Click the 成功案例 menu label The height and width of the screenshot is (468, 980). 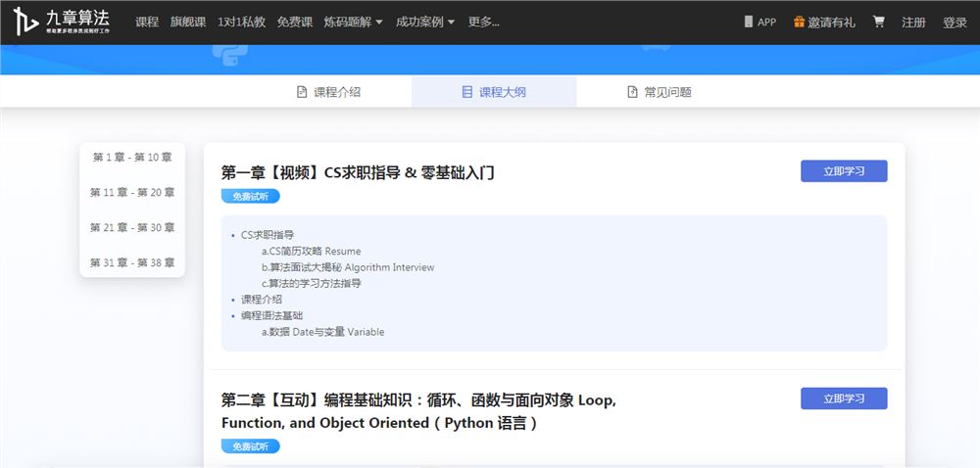pos(419,22)
